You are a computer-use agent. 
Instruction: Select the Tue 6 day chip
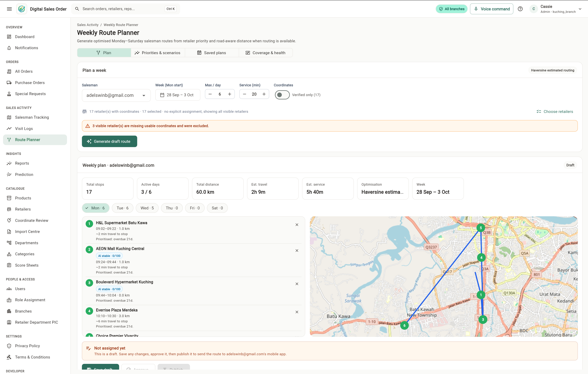point(123,208)
